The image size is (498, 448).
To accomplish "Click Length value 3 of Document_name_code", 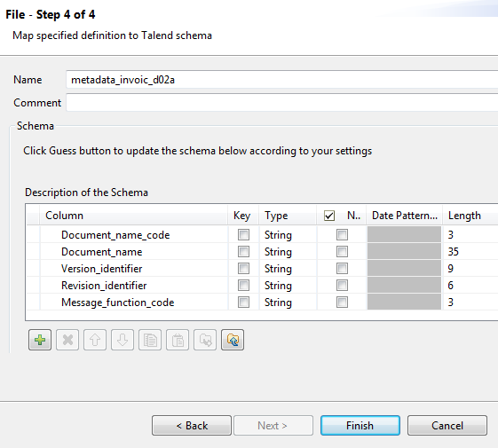I will click(450, 235).
